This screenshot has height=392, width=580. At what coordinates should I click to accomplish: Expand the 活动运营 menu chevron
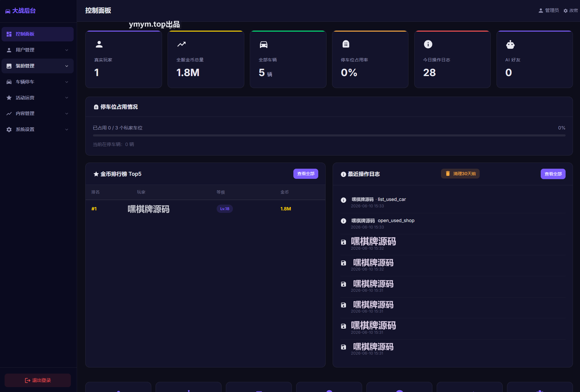pyautogui.click(x=67, y=98)
